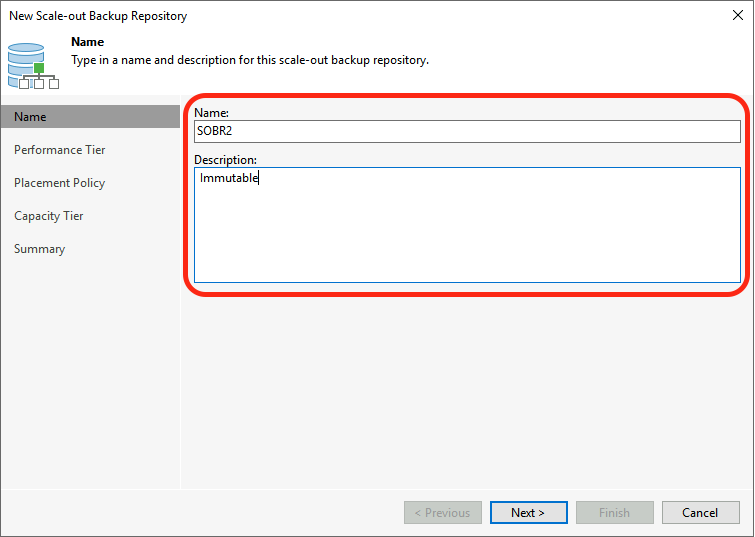
Task: Click the greyed-out < Previous button
Action: pyautogui.click(x=443, y=512)
